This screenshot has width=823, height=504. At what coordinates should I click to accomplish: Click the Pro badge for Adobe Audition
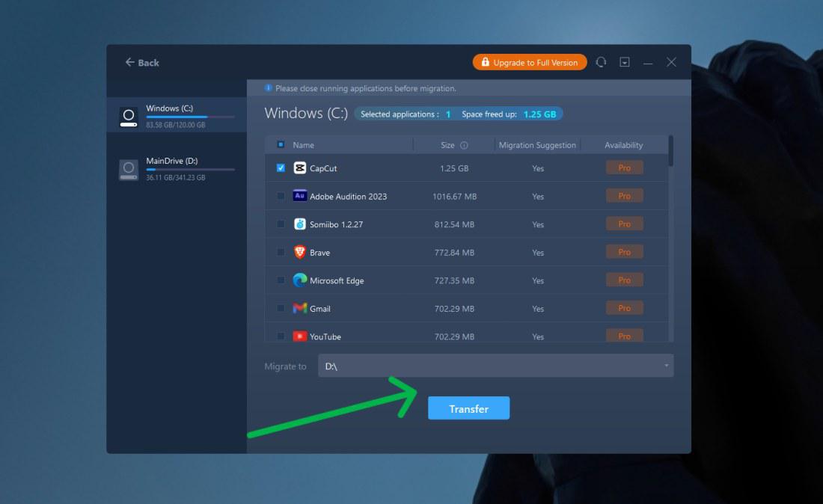(x=624, y=196)
